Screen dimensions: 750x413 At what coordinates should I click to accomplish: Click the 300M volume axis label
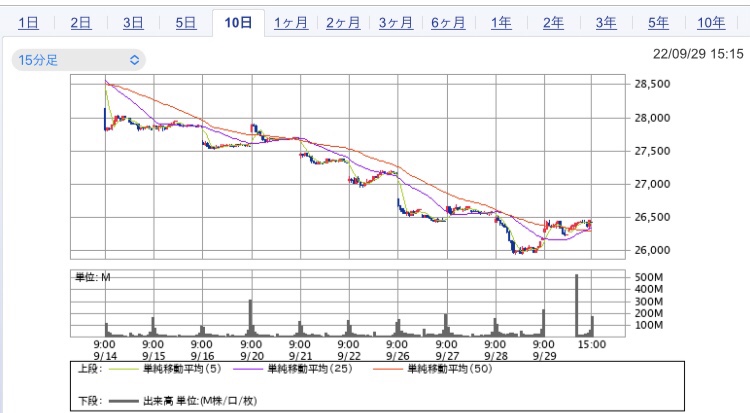(649, 301)
